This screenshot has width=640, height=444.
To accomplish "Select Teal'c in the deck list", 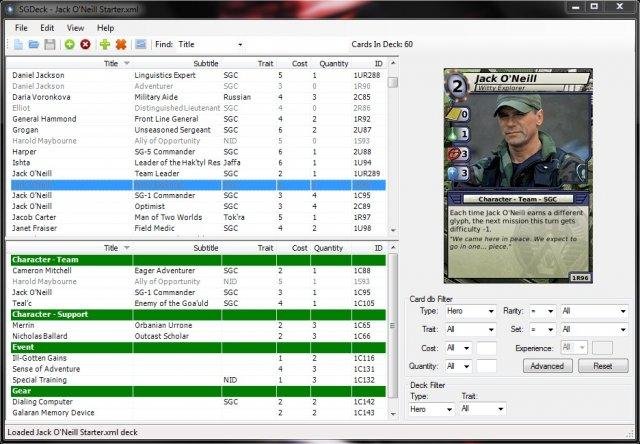I will point(198,303).
